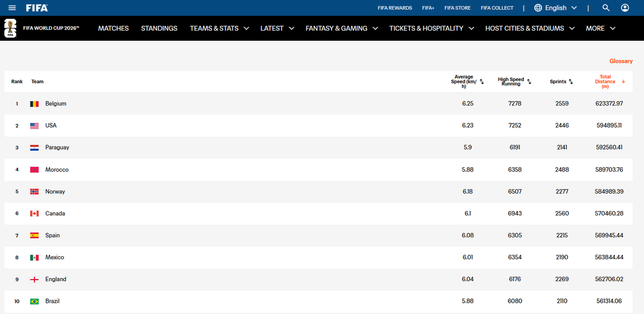Select the Paraguay team name
This screenshot has height=314, width=644.
pos(57,147)
